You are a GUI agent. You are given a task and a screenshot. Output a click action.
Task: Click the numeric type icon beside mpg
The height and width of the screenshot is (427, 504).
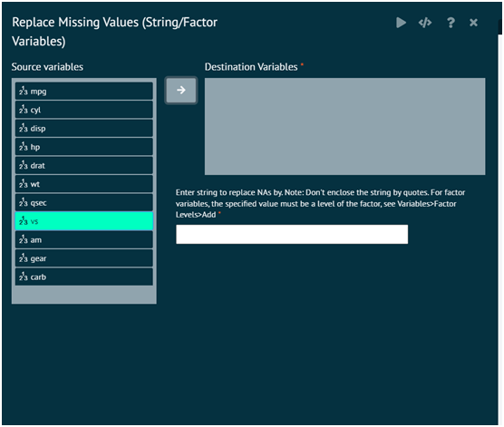24,92
